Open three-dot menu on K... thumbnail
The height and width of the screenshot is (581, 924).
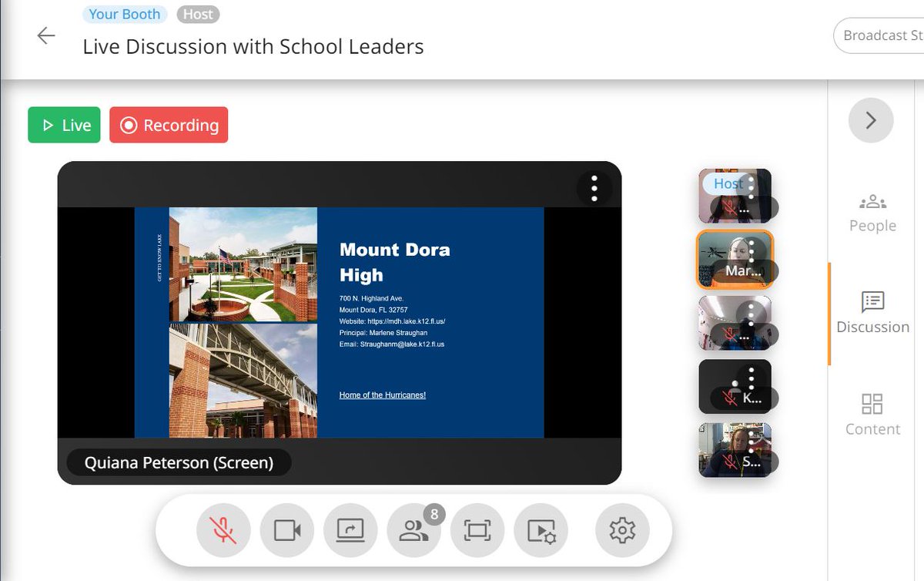click(x=751, y=377)
